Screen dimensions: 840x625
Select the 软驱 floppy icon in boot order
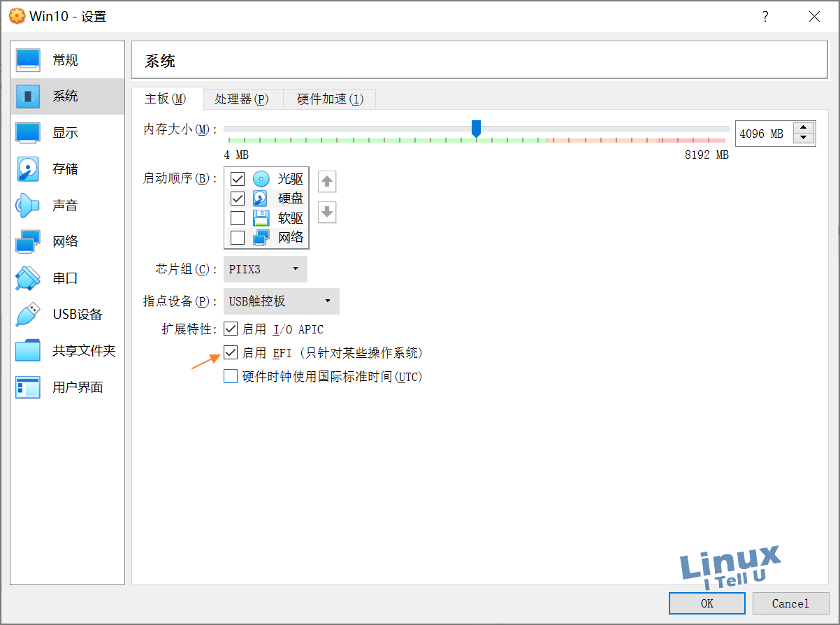click(261, 218)
